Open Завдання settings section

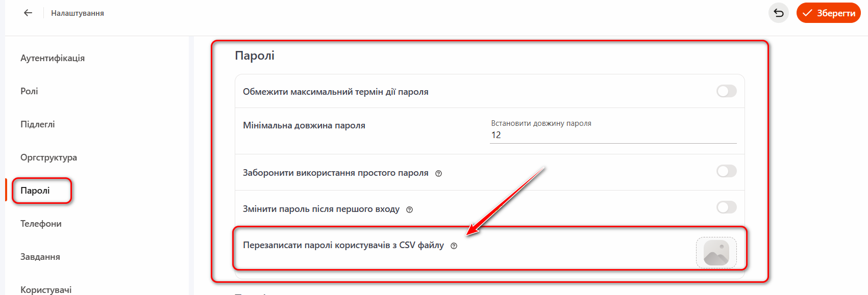point(40,257)
